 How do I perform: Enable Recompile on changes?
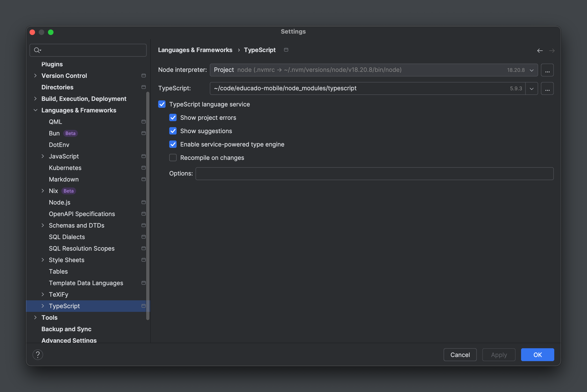point(173,158)
